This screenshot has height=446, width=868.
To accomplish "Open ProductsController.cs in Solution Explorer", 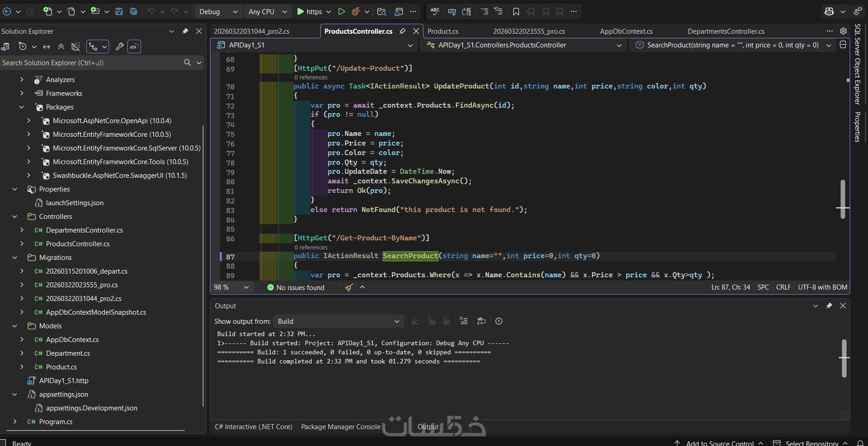I will 78,244.
